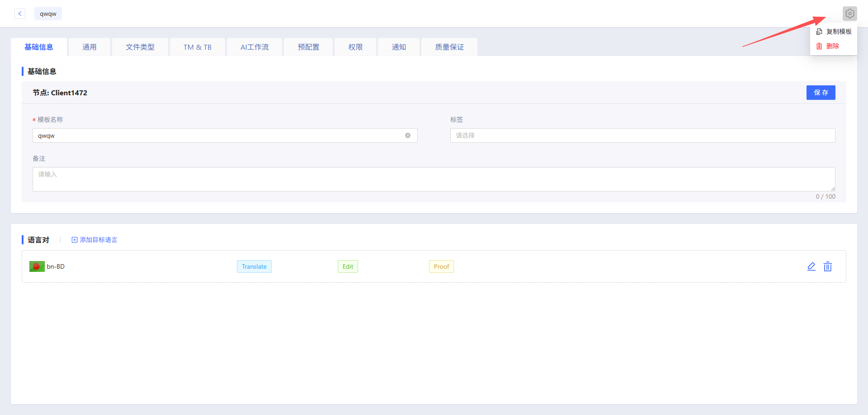Click the 保存 button

click(x=821, y=93)
